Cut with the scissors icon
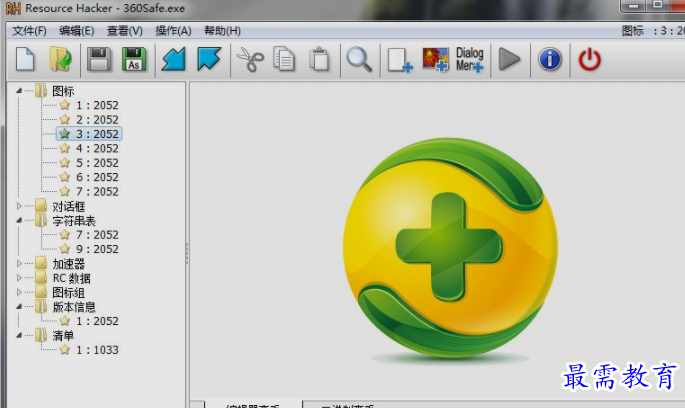 coord(250,59)
